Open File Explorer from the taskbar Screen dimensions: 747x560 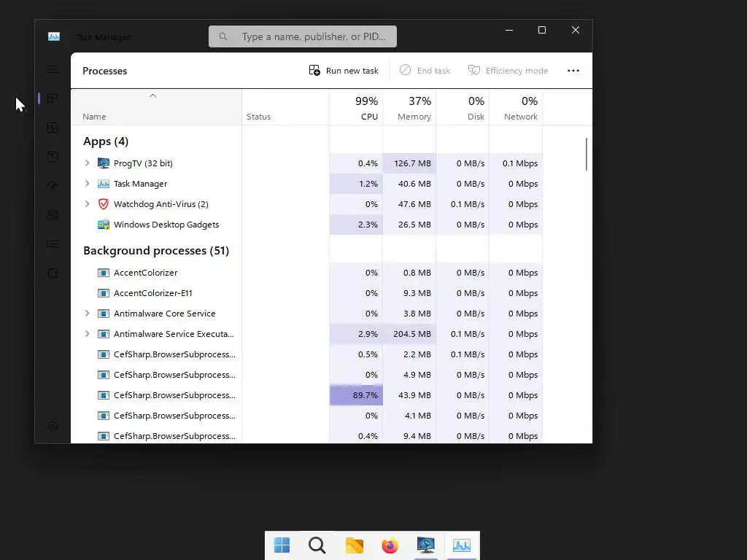tap(354, 545)
